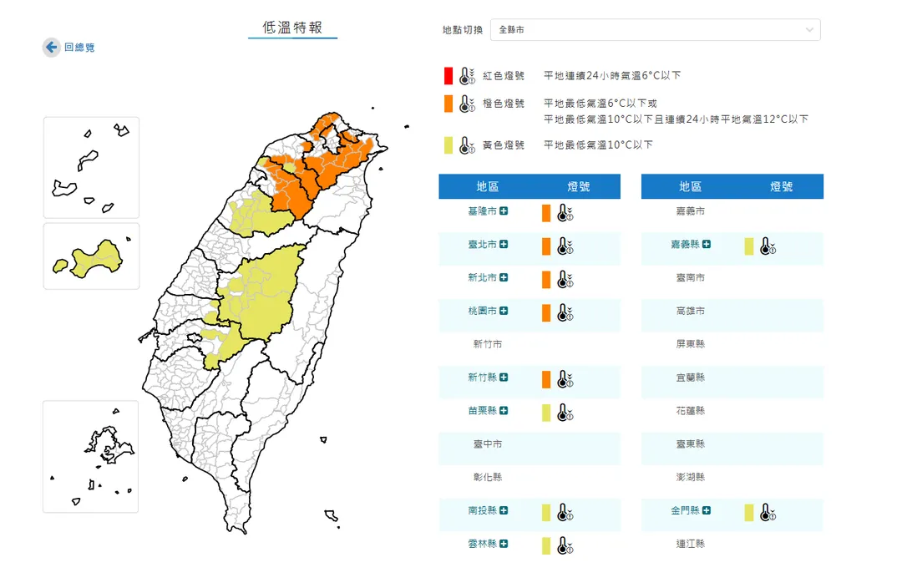Click the yellow Kinmen island inset map

click(x=91, y=256)
